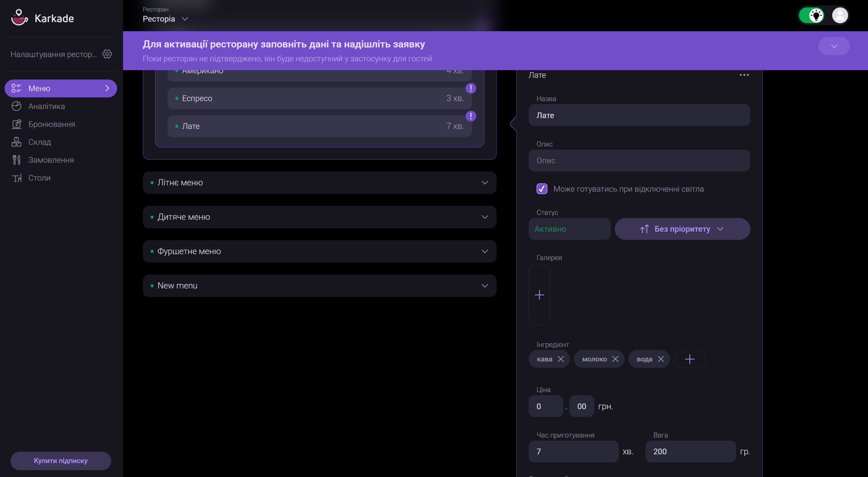Click the priority arrows icon
The height and width of the screenshot is (477, 868).
click(644, 229)
